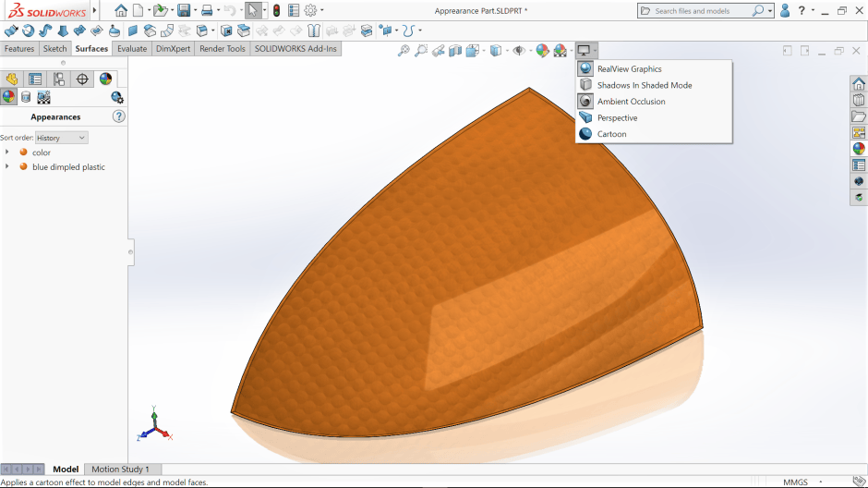Viewport: 868px width, 488px height.
Task: Open Decals cylinder icon in DisplayManager
Action: pyautogui.click(x=26, y=97)
